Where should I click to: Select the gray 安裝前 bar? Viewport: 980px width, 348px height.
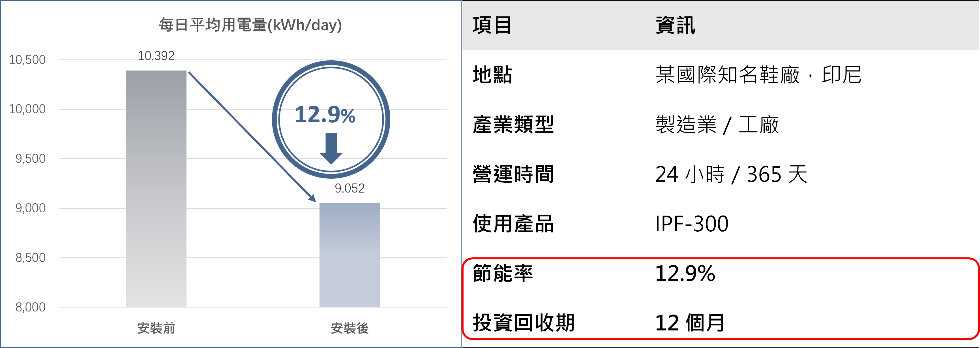point(156,189)
